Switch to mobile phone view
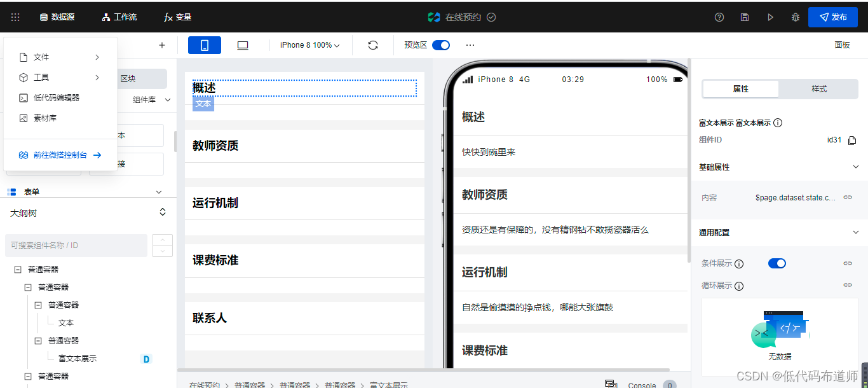The height and width of the screenshot is (388, 868). click(205, 45)
